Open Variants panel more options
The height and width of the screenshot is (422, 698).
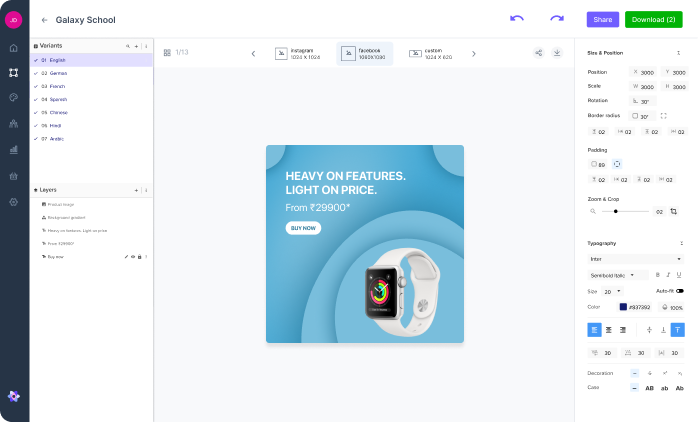(146, 46)
